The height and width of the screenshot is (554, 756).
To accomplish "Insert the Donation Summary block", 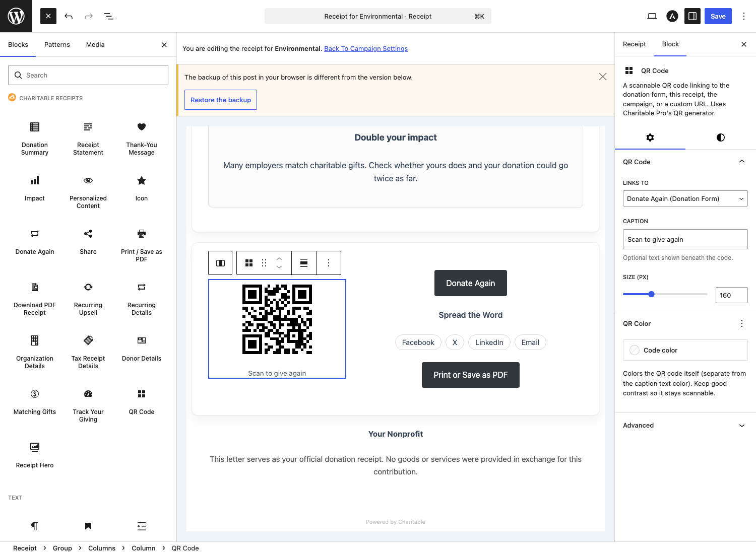I will pyautogui.click(x=35, y=139).
